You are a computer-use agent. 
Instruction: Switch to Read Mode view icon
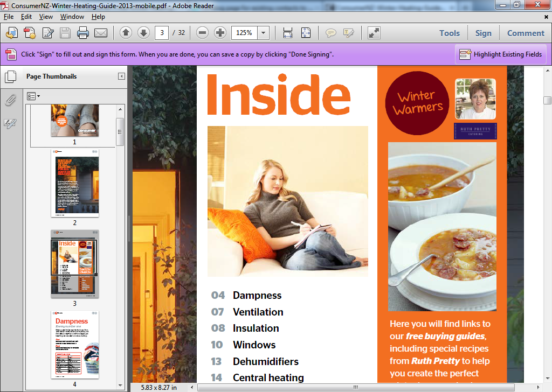[374, 33]
